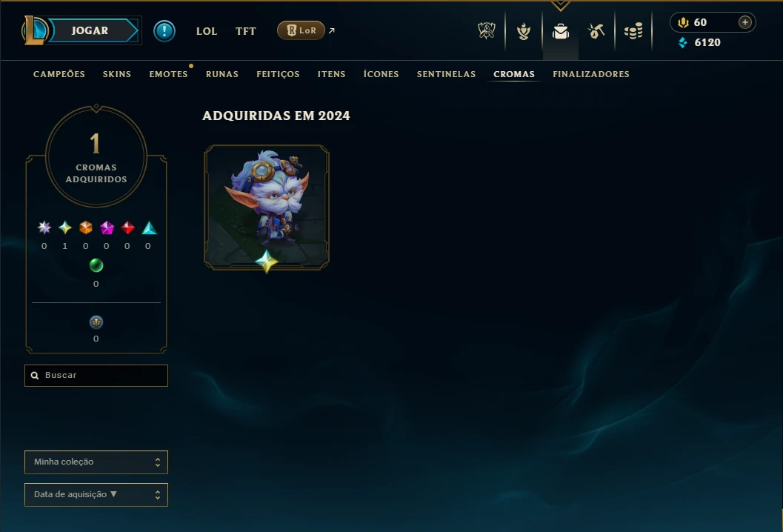Open Legends of Runeterra LoR launcher button
The width and height of the screenshot is (783, 532).
[x=301, y=30]
